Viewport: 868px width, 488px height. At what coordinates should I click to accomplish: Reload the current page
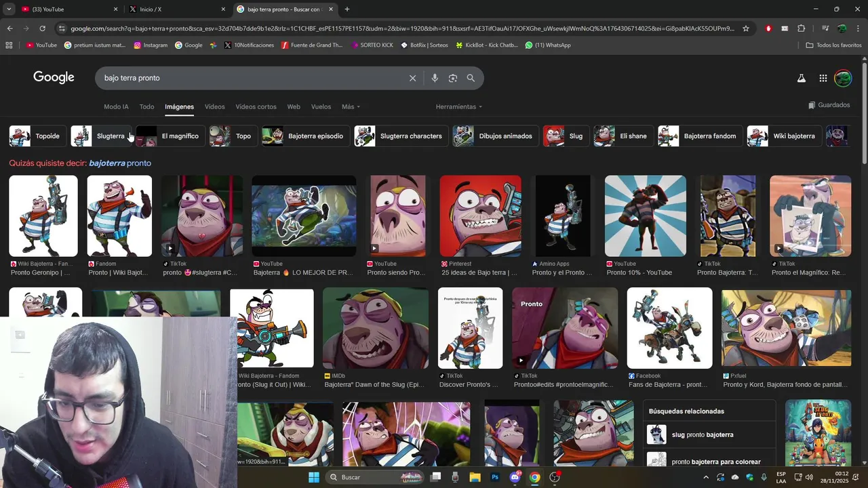tap(42, 28)
